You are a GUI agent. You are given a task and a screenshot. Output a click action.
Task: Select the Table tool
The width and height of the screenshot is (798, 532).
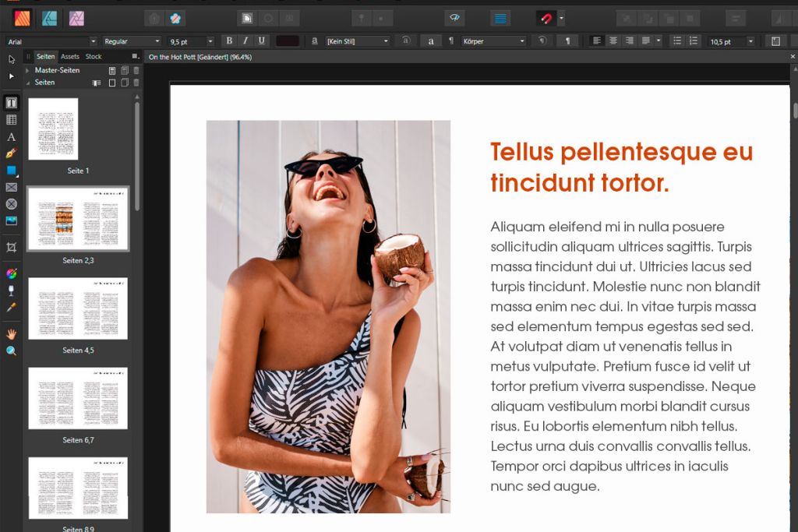(11, 119)
